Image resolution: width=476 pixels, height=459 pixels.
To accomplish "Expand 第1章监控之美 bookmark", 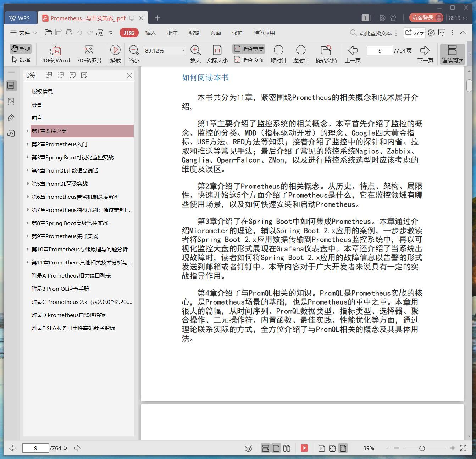I will [x=28, y=131].
